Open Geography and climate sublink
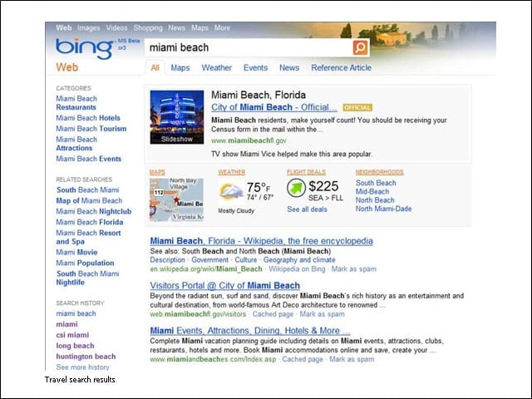The image size is (532, 399). click(299, 260)
